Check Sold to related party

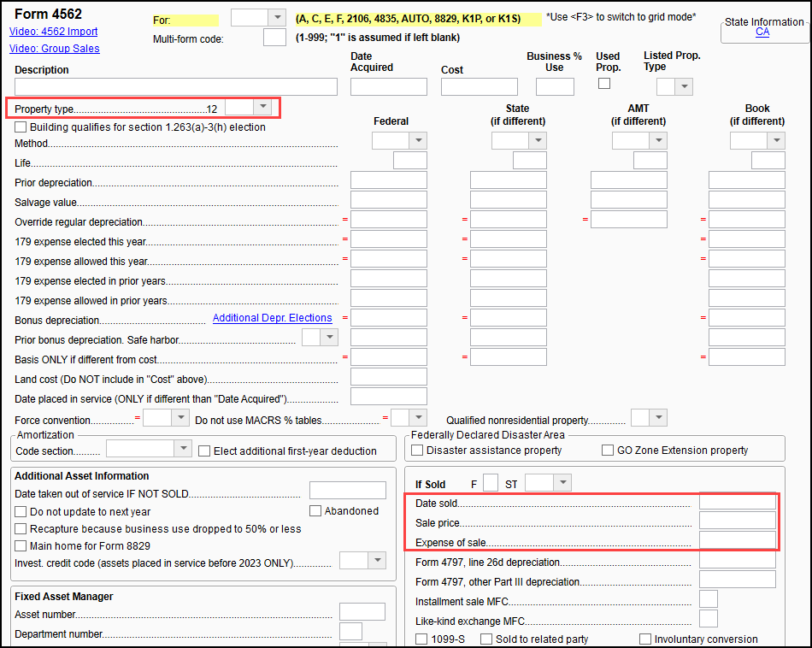(485, 639)
